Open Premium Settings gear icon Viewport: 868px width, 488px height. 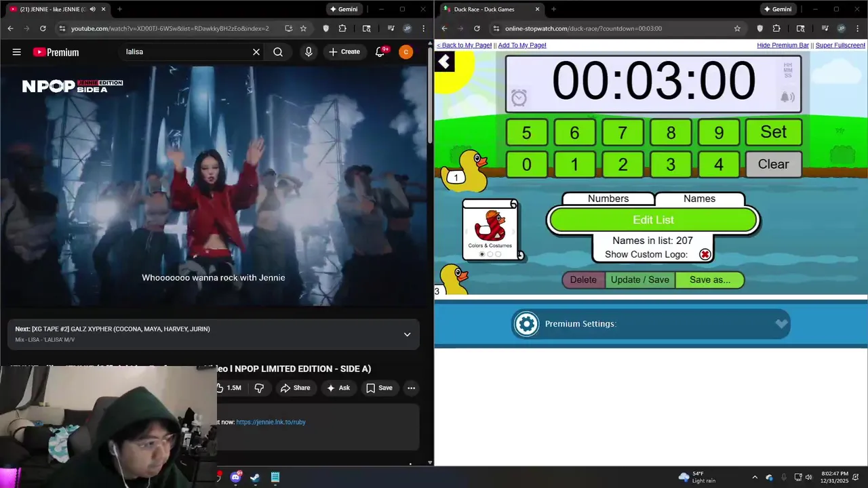click(526, 324)
